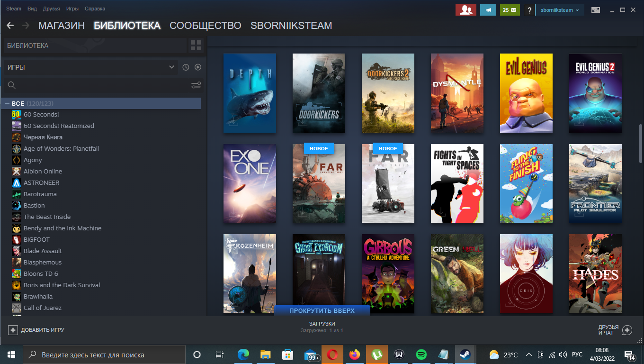
Task: Click the back navigation arrow
Action: click(10, 26)
